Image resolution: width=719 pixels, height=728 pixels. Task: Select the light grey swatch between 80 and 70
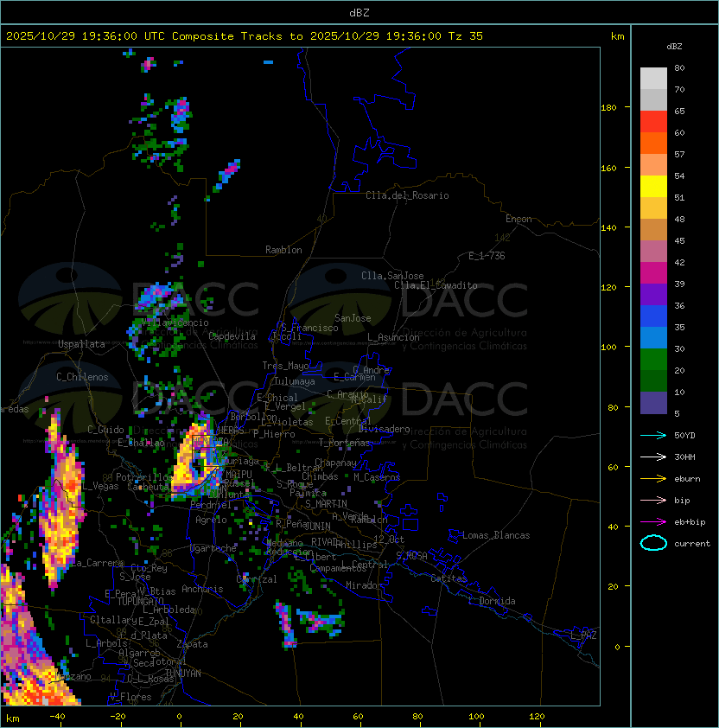pyautogui.click(x=653, y=78)
